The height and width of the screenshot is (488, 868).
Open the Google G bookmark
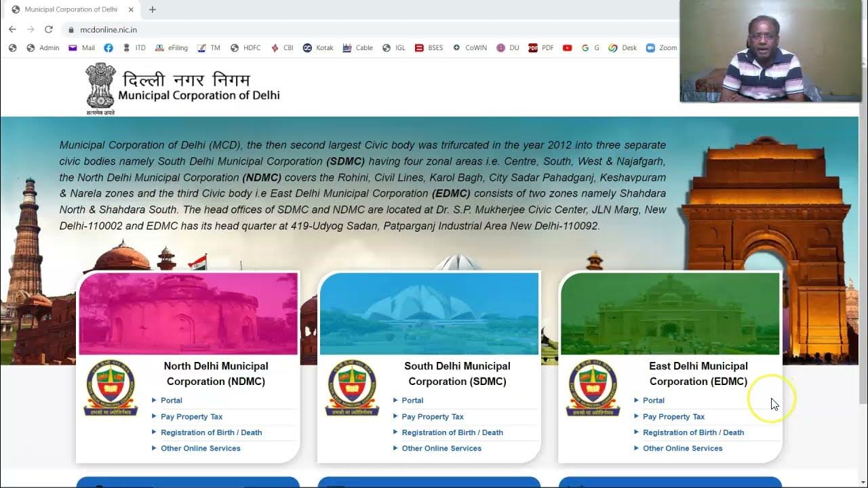(591, 48)
